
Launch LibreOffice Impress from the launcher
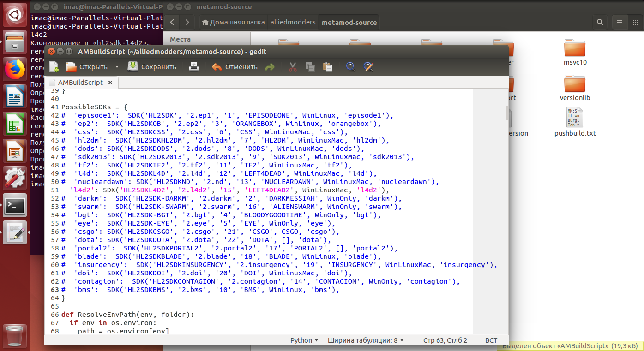coord(15,151)
